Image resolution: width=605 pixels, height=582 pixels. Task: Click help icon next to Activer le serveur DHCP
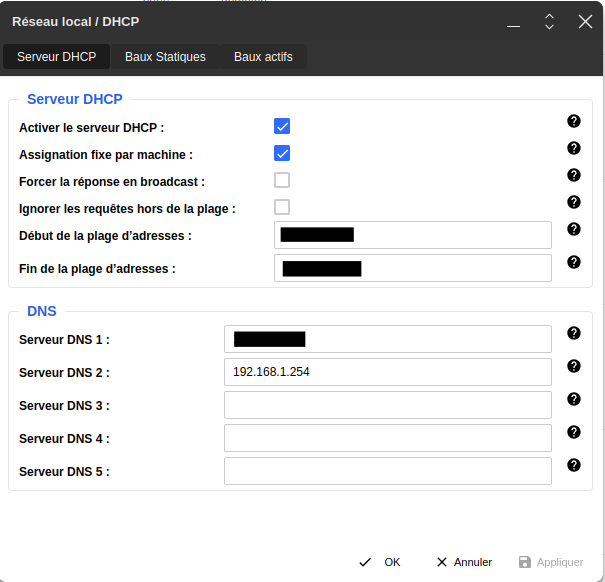574,121
